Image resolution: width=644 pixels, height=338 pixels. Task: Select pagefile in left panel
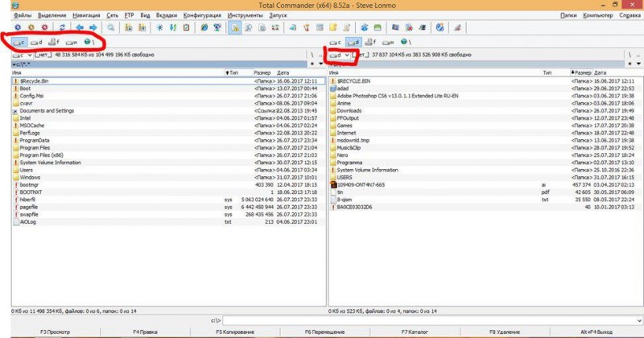(168, 207)
